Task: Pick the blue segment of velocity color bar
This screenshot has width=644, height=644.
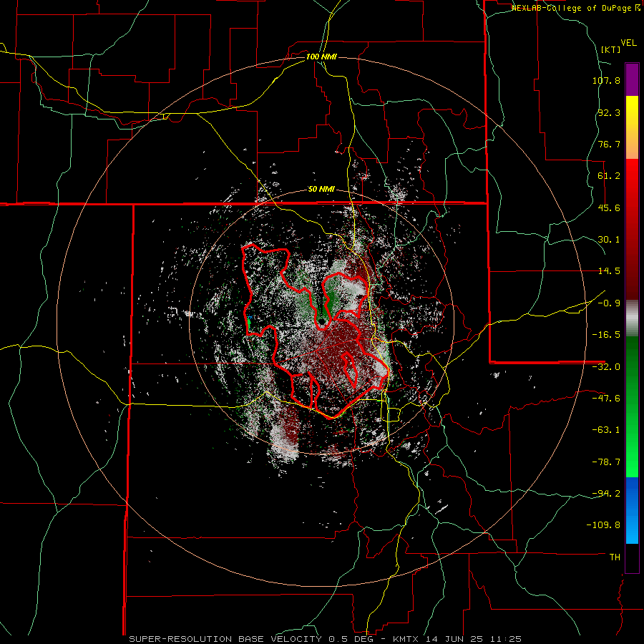Action: point(632,510)
